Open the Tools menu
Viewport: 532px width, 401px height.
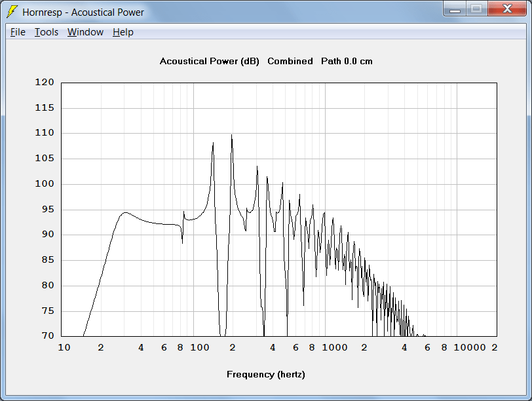pos(46,32)
